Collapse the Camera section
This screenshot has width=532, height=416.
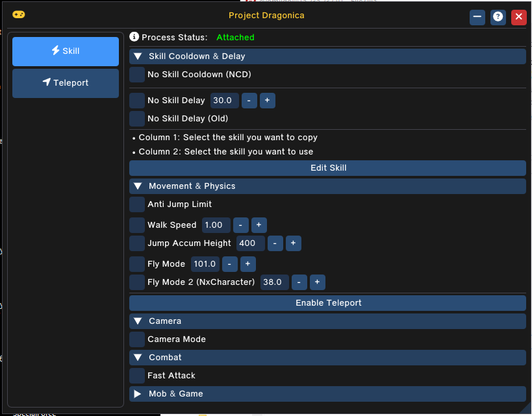[x=327, y=321]
